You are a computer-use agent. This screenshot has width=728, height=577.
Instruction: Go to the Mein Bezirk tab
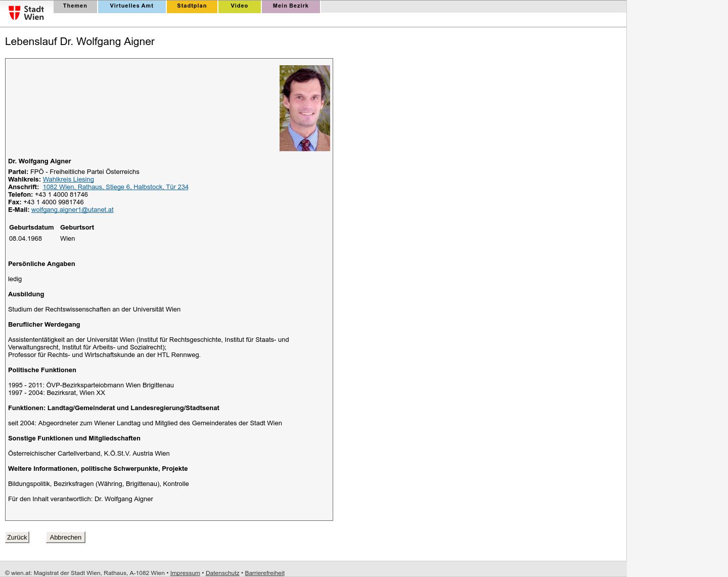click(291, 6)
